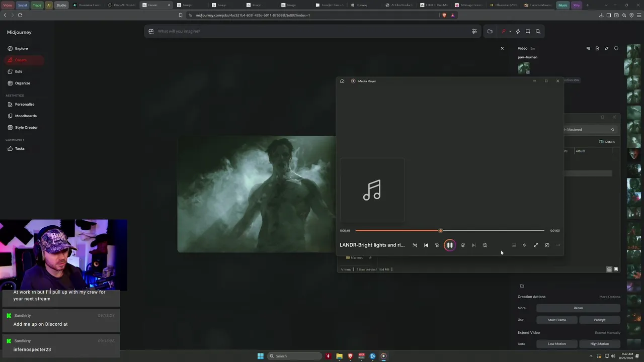Open the Video tab group
The image size is (644, 362).
click(8, 5)
